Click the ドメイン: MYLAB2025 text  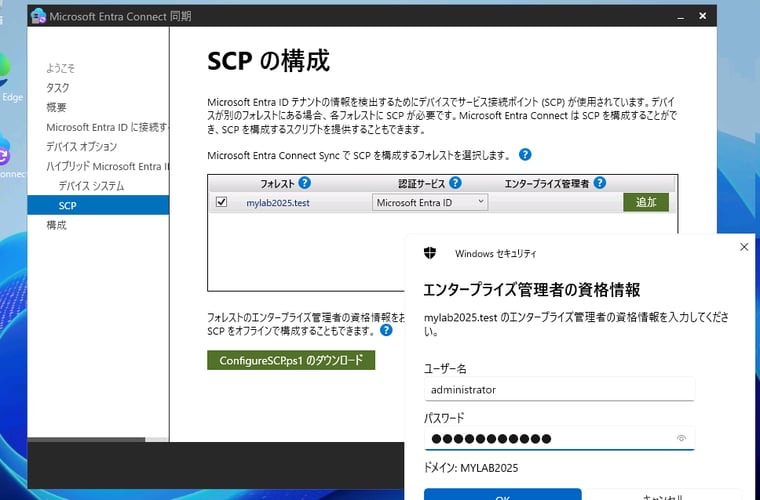click(x=471, y=468)
